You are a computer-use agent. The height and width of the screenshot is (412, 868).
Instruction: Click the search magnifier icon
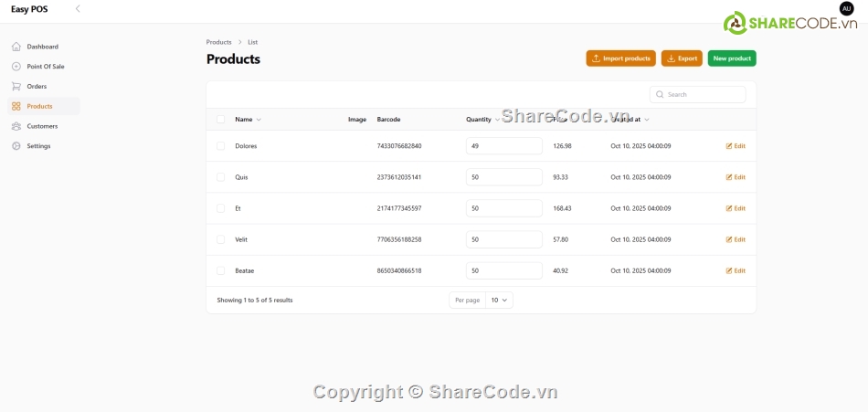[660, 95]
